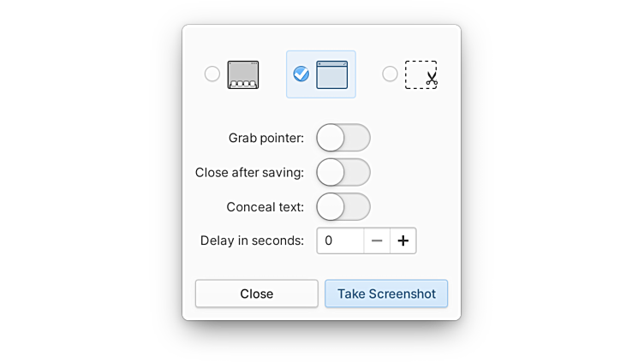Click the "Grab pointer:" label
This screenshot has width=644, height=362.
[260, 138]
